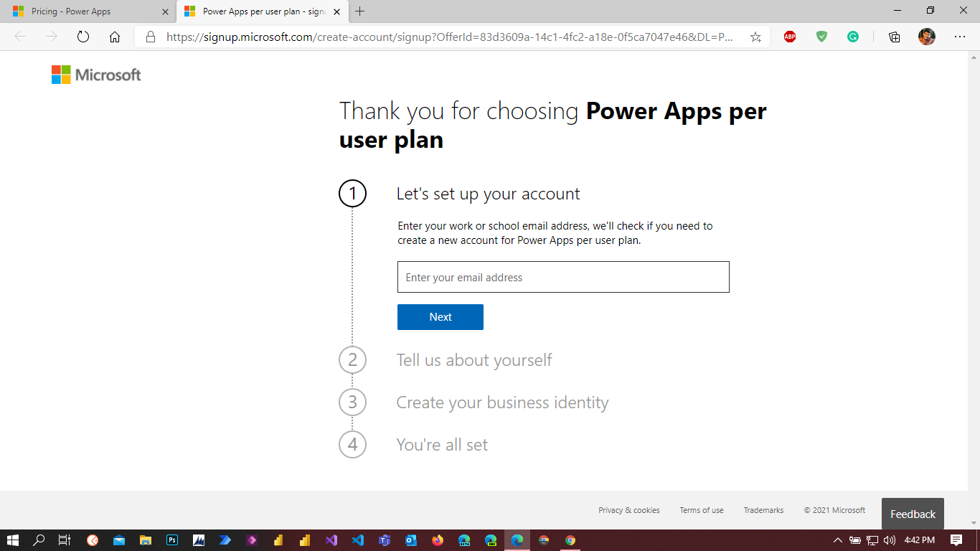980x551 pixels.
Task: Go to the browser home page
Action: (115, 37)
